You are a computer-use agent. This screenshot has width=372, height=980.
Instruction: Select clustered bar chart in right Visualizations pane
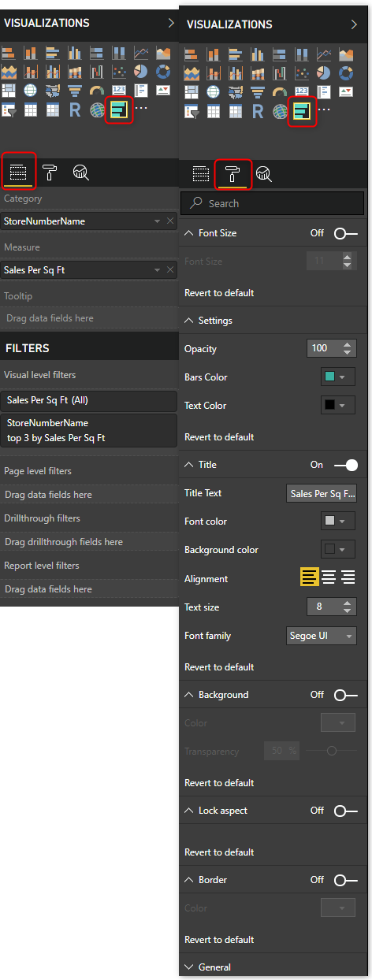coord(234,54)
